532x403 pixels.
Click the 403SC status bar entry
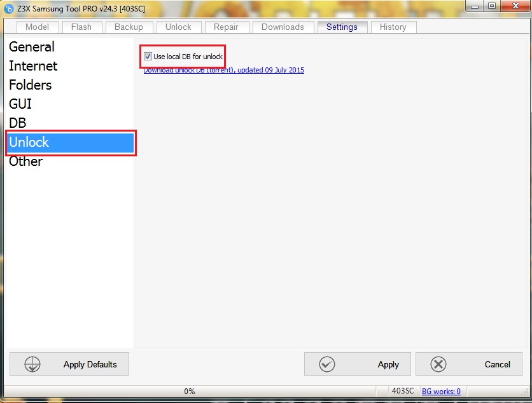(403, 391)
